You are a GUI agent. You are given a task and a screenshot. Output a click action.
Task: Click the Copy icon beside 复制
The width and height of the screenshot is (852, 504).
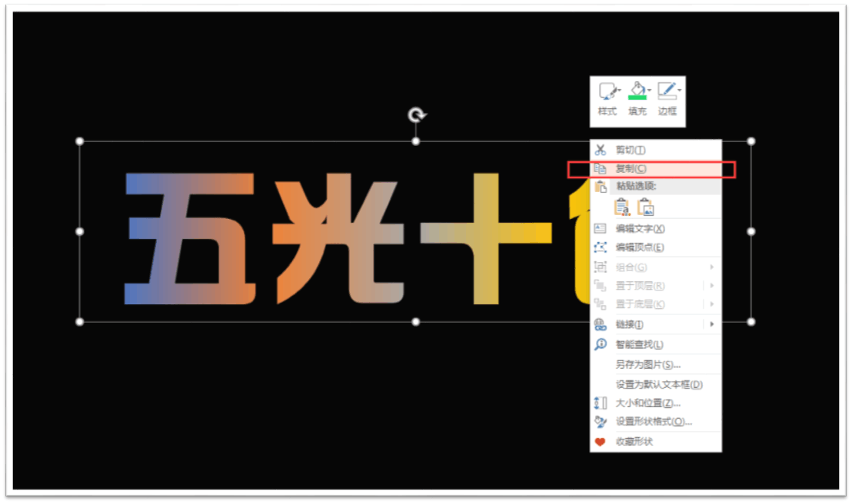click(x=600, y=167)
